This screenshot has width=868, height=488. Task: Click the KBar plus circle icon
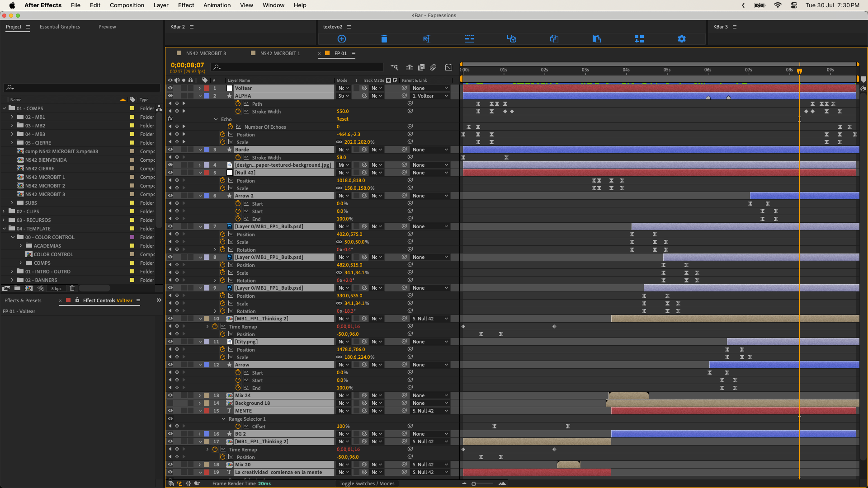pyautogui.click(x=341, y=39)
